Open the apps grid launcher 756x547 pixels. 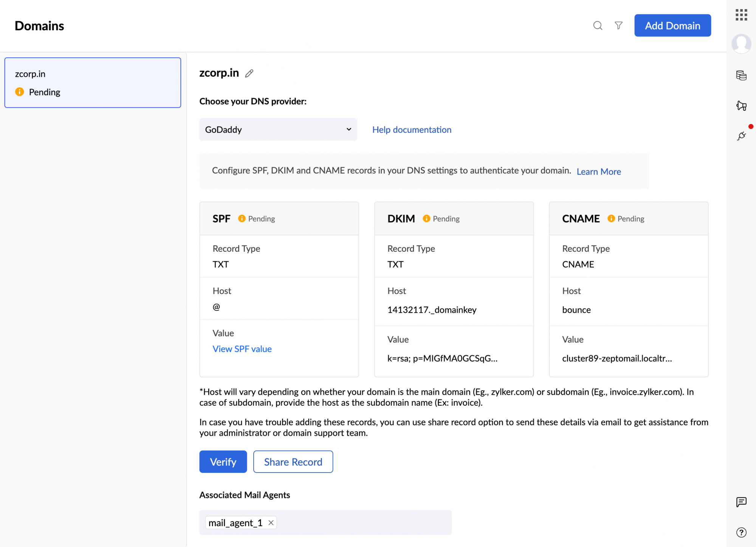(x=741, y=15)
